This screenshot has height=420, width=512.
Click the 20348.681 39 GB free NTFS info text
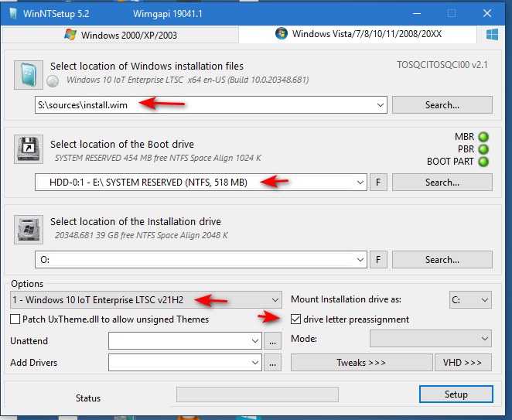coord(142,235)
